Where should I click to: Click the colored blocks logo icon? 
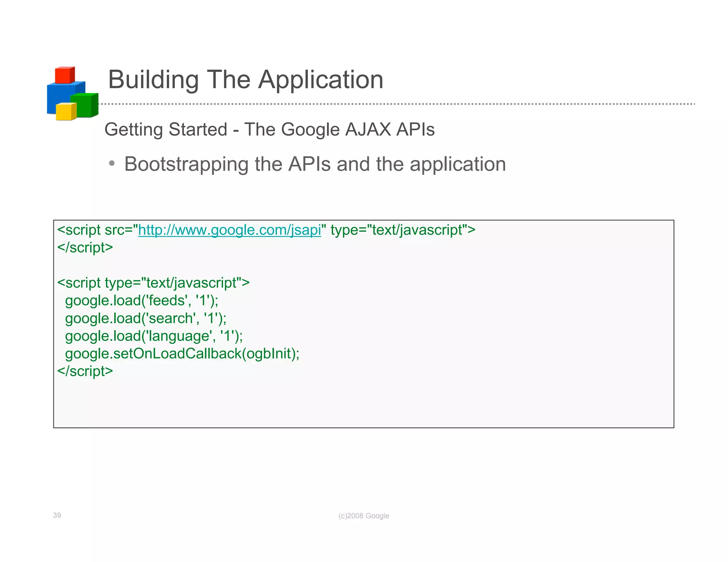(73, 93)
